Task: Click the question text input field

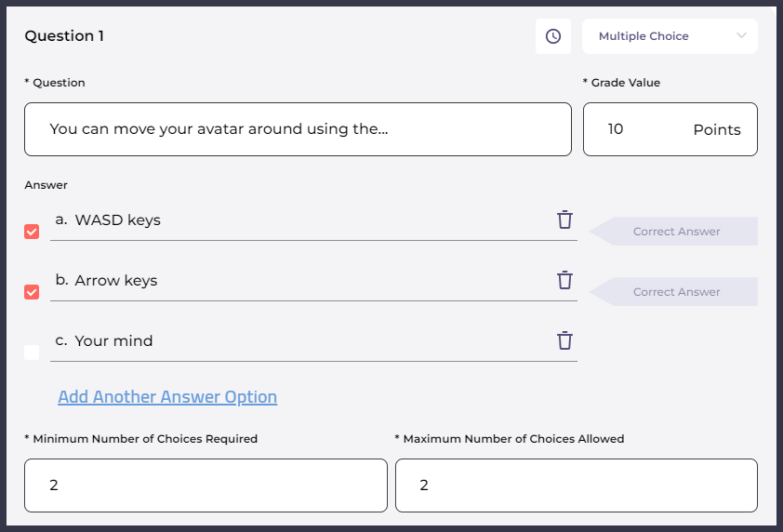Action: coord(298,129)
